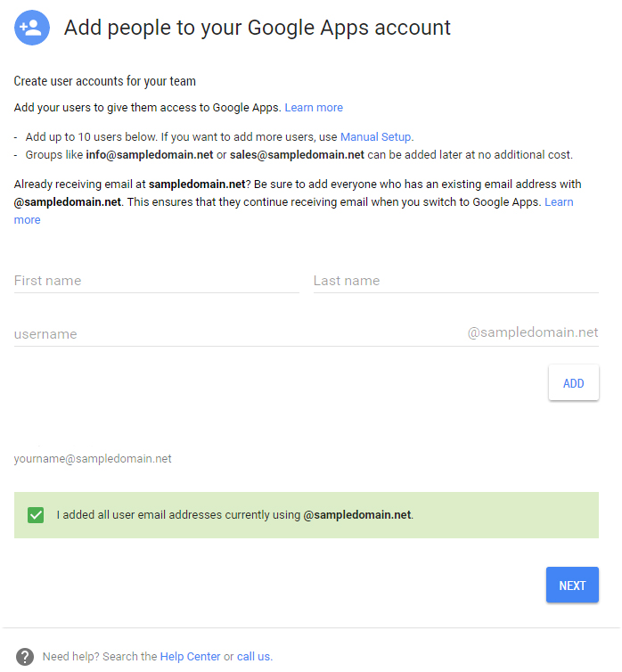This screenshot has height=672, width=622.
Task: Click the 'I added all user email addresses' label
Action: point(234,515)
